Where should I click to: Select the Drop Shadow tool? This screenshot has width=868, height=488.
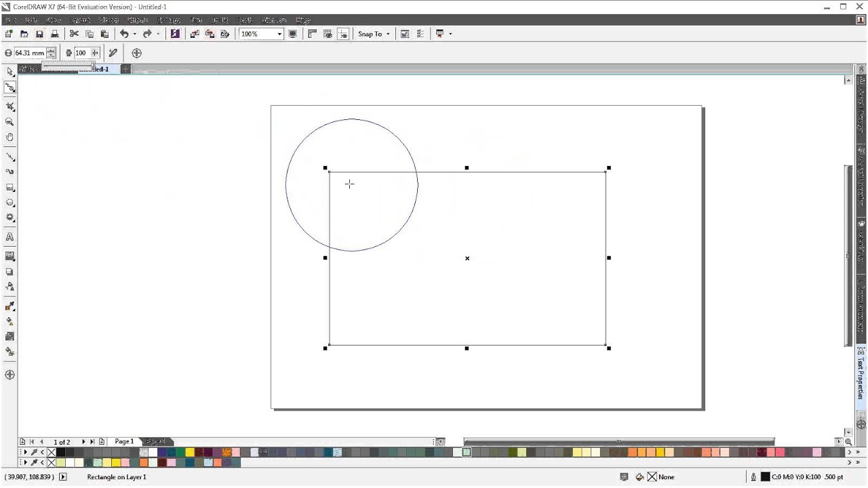9,272
